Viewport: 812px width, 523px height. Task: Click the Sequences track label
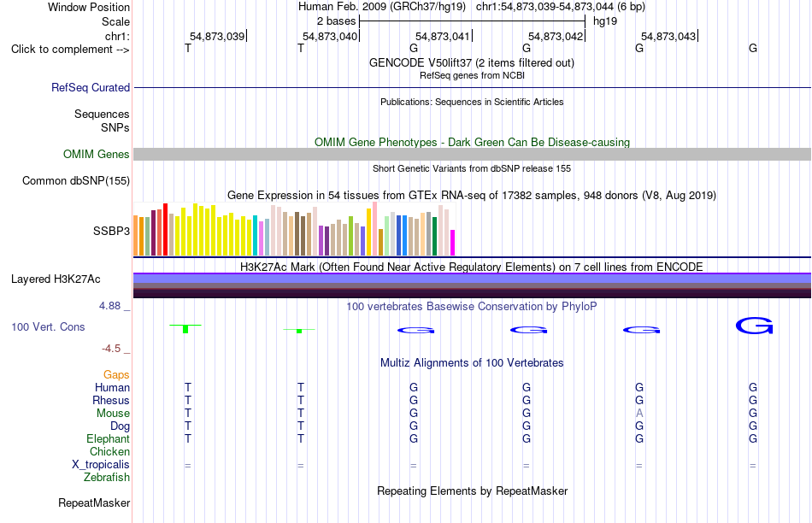(x=102, y=114)
